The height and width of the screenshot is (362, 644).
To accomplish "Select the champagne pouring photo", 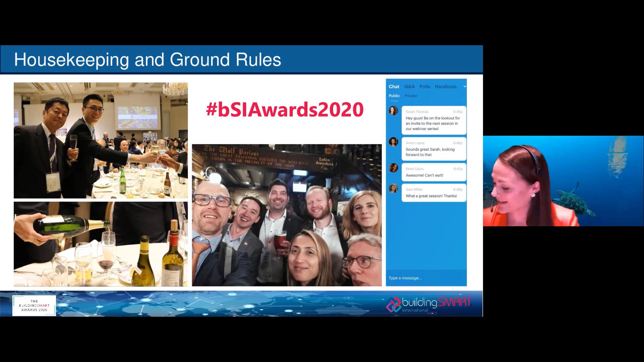I will click(x=101, y=244).
